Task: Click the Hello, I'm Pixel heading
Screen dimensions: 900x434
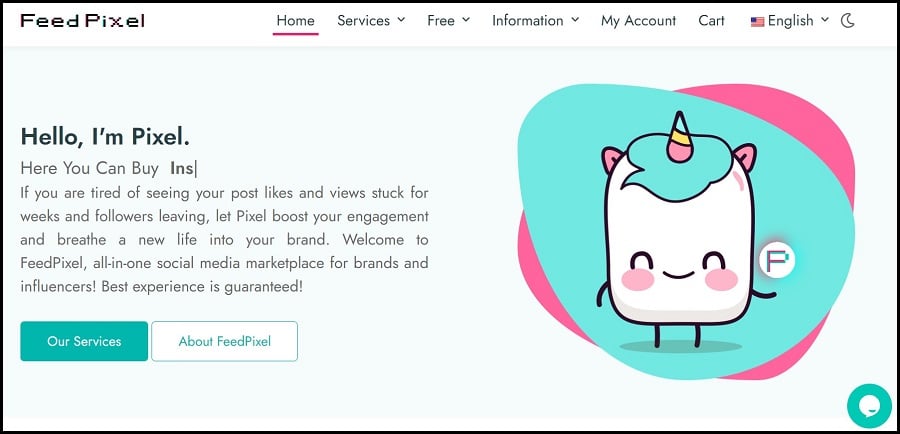Action: 105,137
